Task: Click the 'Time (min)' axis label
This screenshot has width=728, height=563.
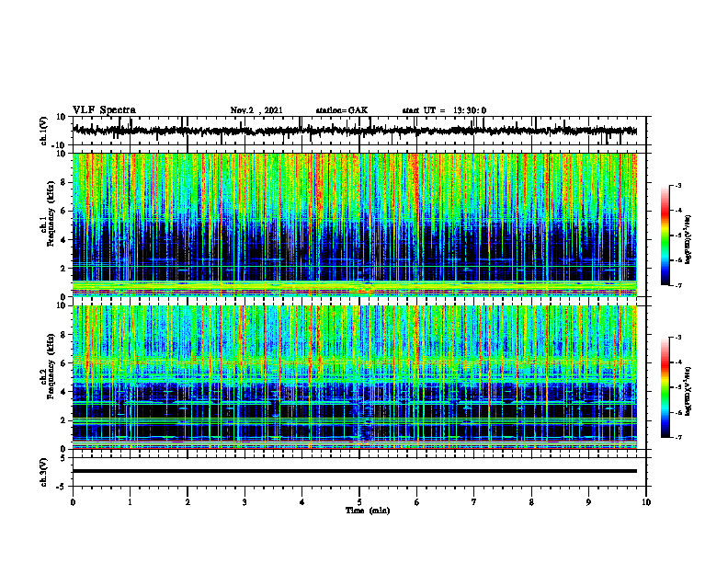Action: (368, 511)
